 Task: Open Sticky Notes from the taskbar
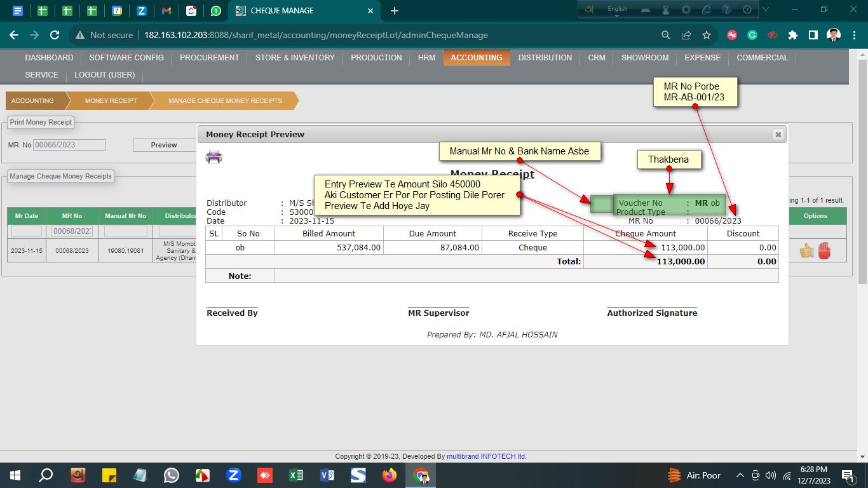[109, 475]
